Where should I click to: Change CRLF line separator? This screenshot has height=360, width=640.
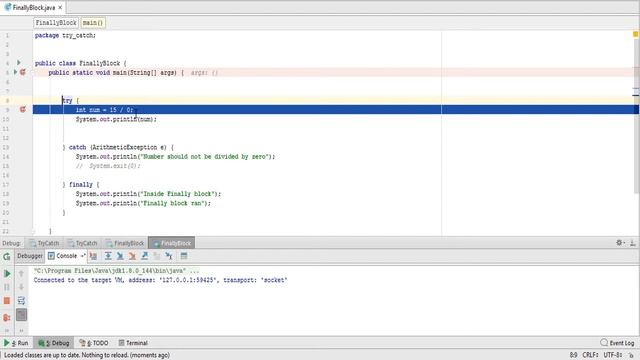(590, 355)
